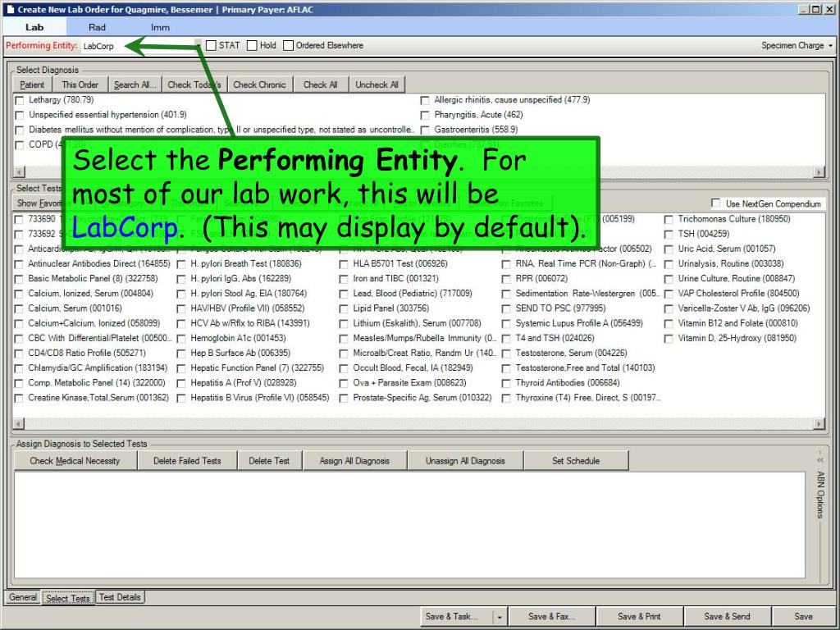Click the plain Save button

[x=804, y=617]
